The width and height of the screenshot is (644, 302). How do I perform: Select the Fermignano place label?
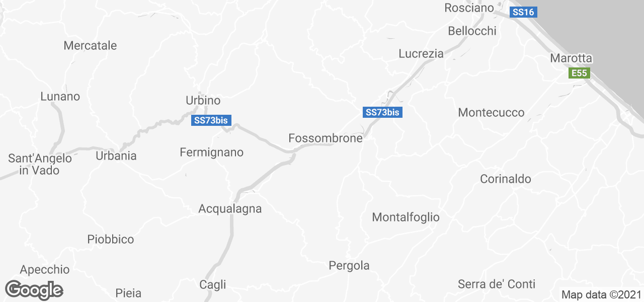tap(212, 153)
